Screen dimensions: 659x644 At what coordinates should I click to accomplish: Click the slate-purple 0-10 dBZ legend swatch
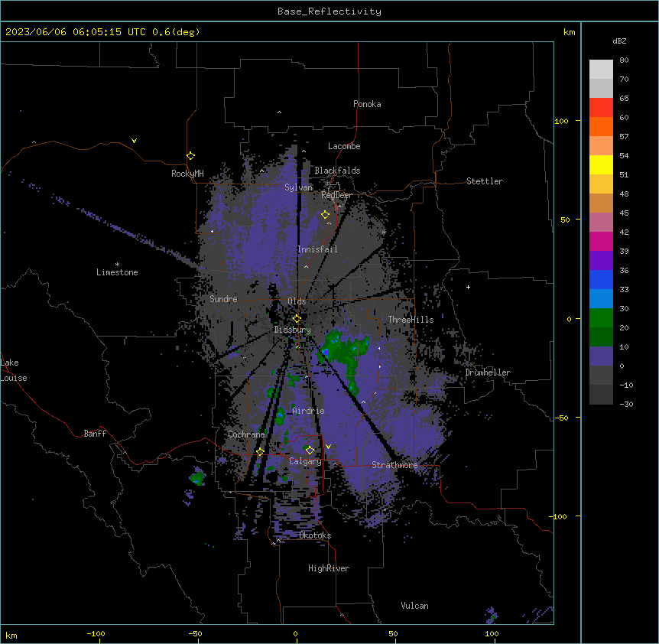(x=601, y=356)
